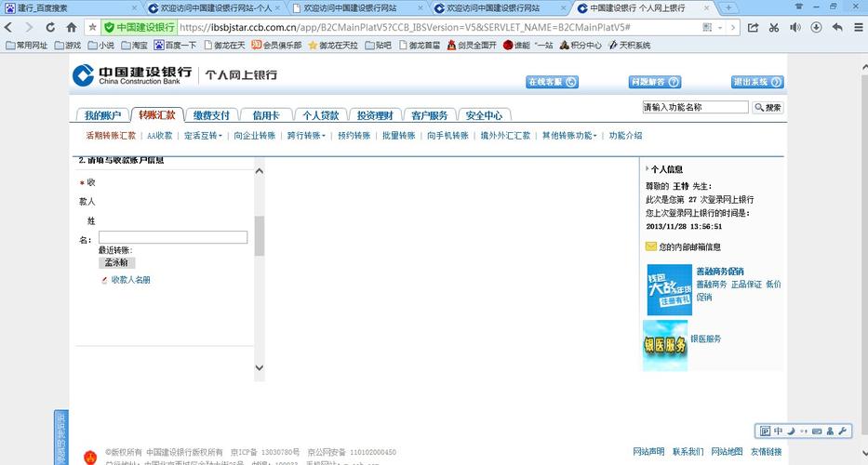Click the China Construction Bank logo
Screen dimensions: 868x465
pyautogui.click(x=132, y=75)
